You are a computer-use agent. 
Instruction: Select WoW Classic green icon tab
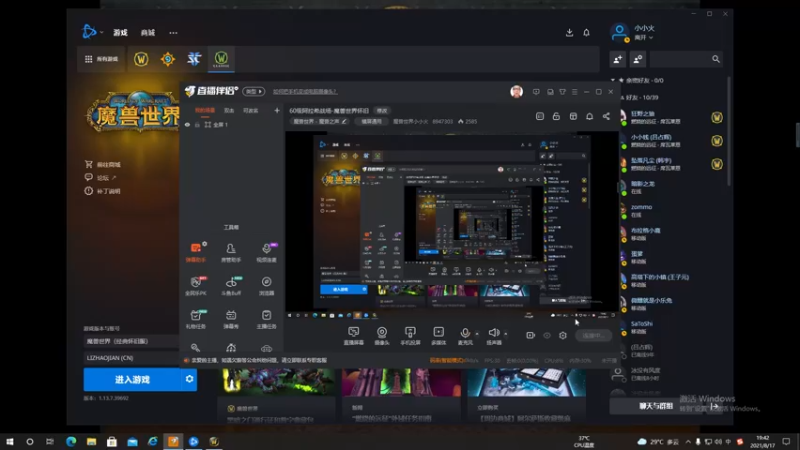[x=221, y=59]
